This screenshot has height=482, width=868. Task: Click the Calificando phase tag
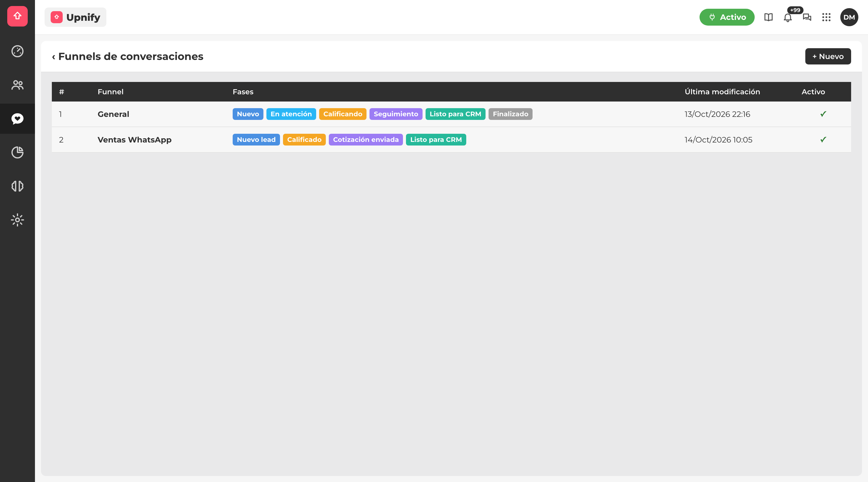[343, 114]
